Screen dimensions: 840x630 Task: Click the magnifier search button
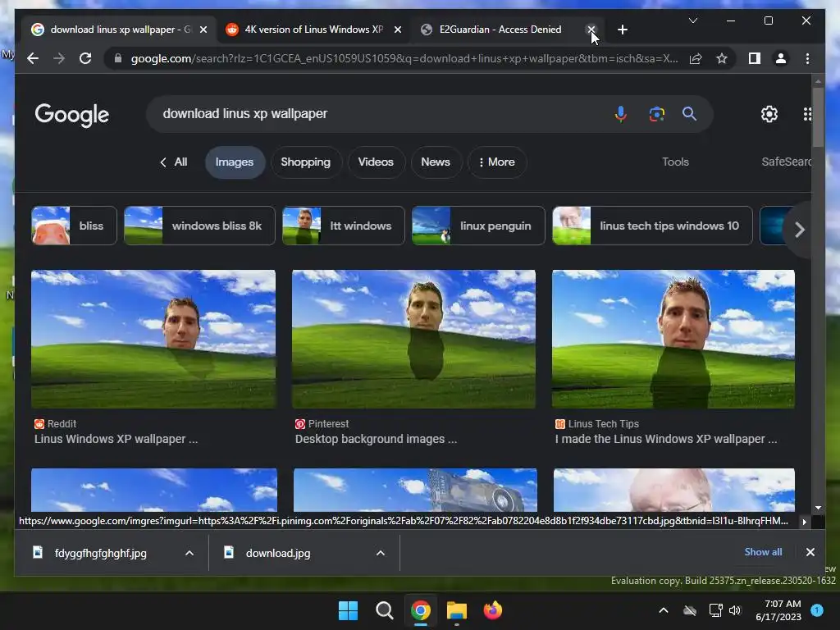689,113
